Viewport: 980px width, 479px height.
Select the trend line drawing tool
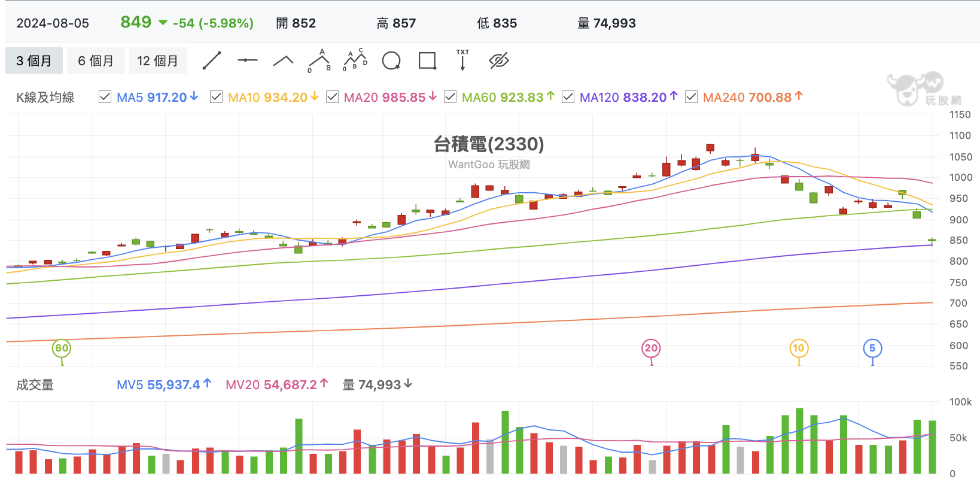pos(212,60)
